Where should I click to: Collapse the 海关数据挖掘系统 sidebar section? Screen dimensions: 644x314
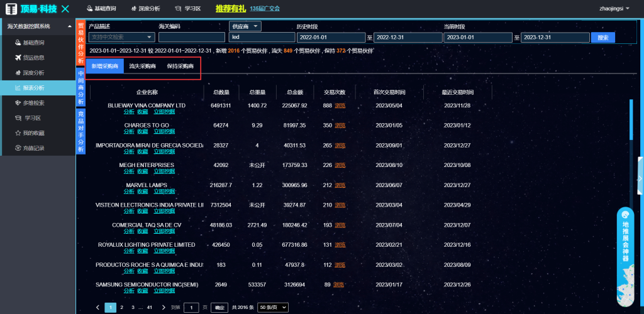[x=70, y=26]
